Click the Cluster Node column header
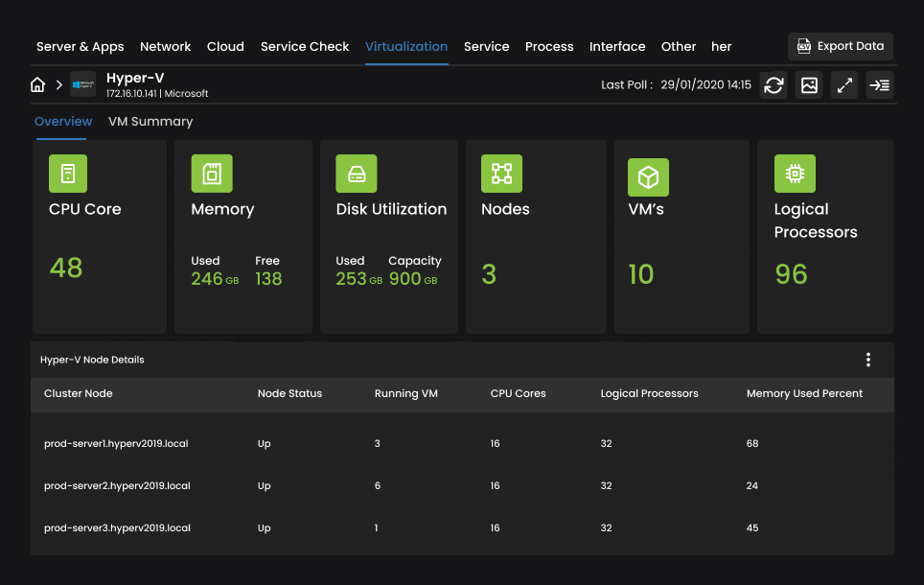This screenshot has height=585, width=924. click(x=79, y=393)
